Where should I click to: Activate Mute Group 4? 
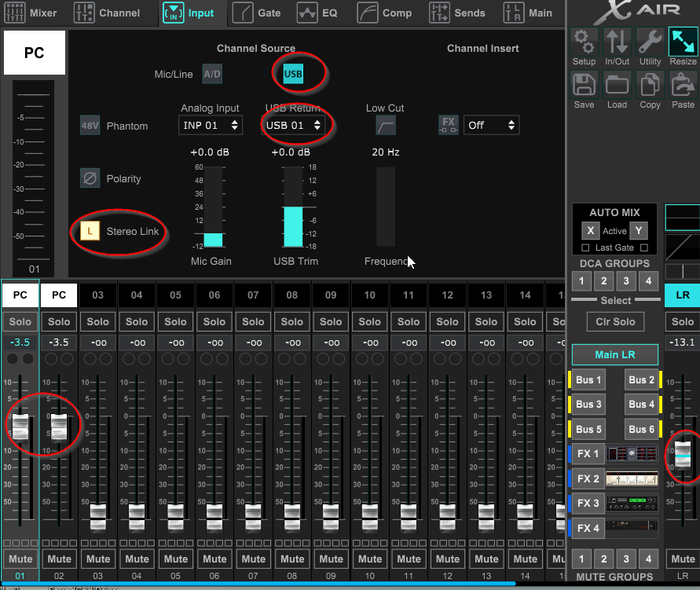pyautogui.click(x=648, y=559)
